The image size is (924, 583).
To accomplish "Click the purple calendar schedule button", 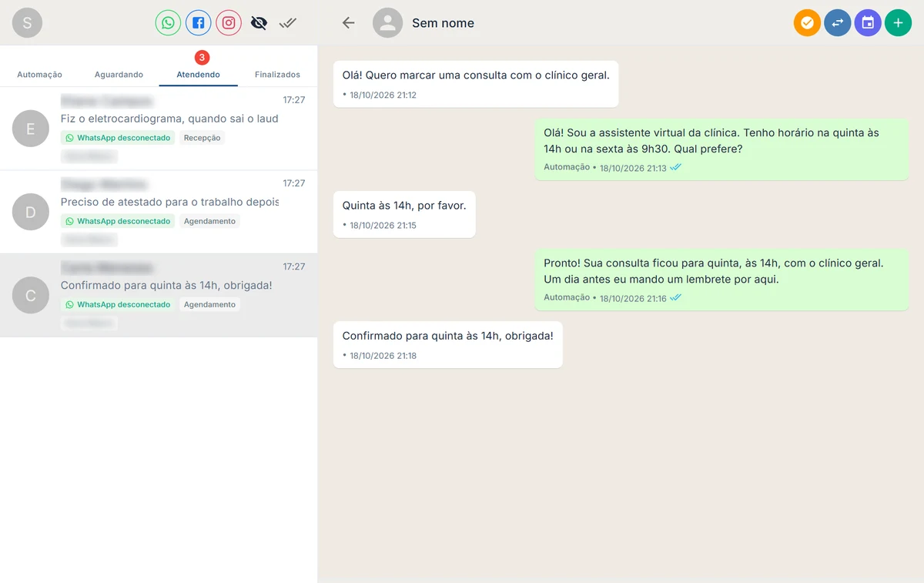I will pos(868,23).
